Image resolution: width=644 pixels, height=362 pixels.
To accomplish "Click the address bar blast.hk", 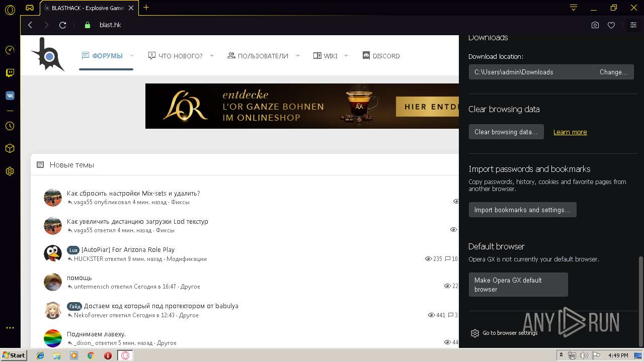I will click(x=110, y=25).
